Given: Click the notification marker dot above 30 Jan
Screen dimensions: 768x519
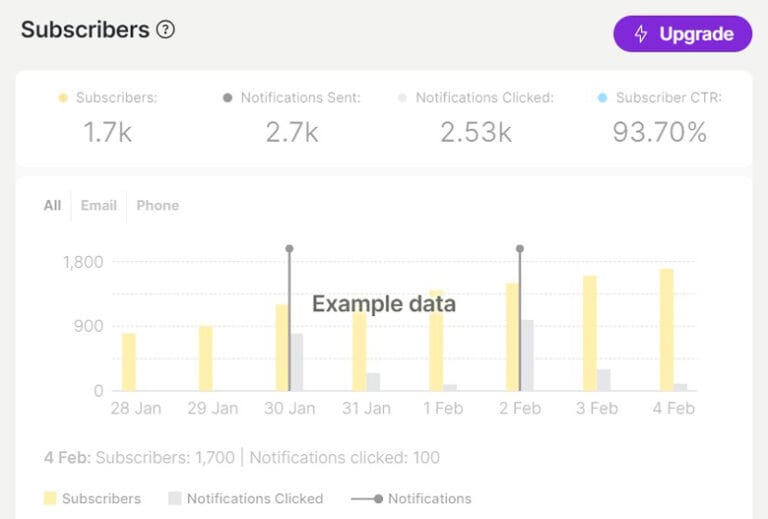Looking at the screenshot, I should click(x=289, y=248).
